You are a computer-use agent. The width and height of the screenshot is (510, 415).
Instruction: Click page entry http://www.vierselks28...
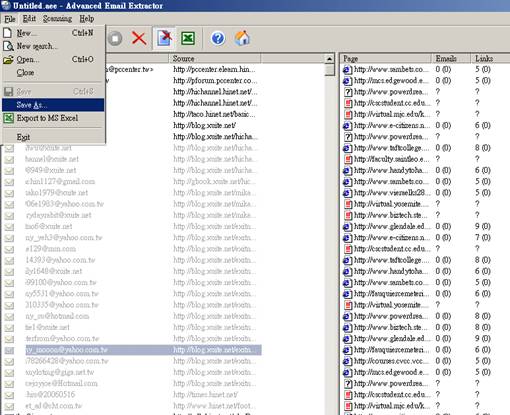(392, 193)
